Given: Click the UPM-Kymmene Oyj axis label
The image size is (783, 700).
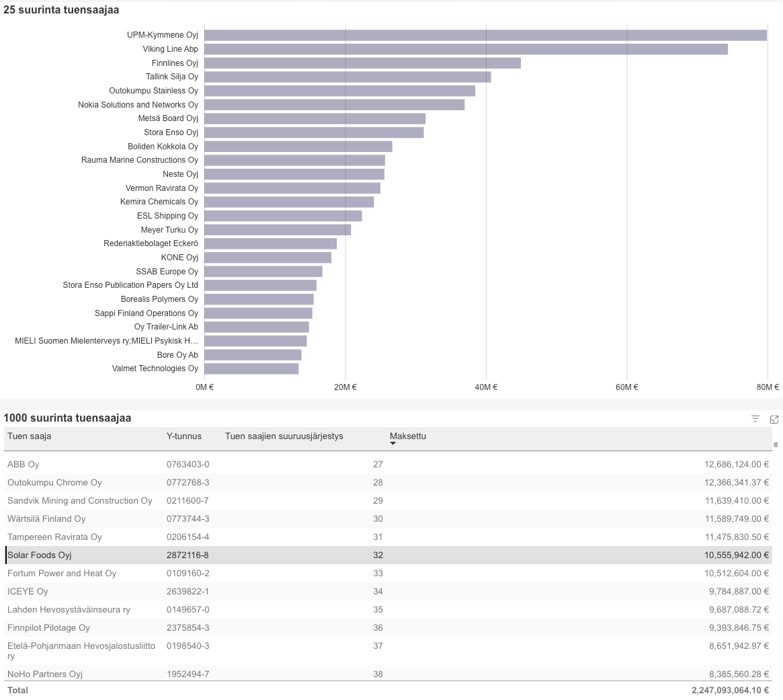Looking at the screenshot, I should coord(162,35).
